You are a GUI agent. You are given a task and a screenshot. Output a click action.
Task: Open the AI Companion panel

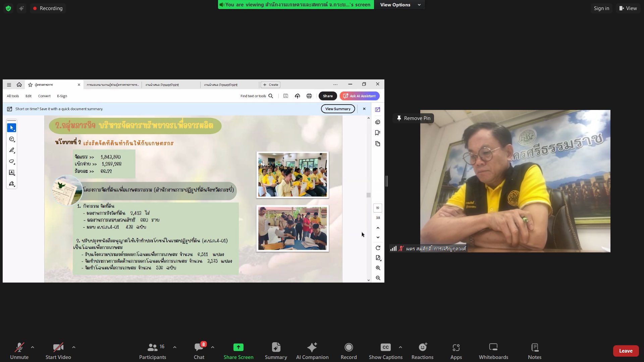click(x=312, y=351)
